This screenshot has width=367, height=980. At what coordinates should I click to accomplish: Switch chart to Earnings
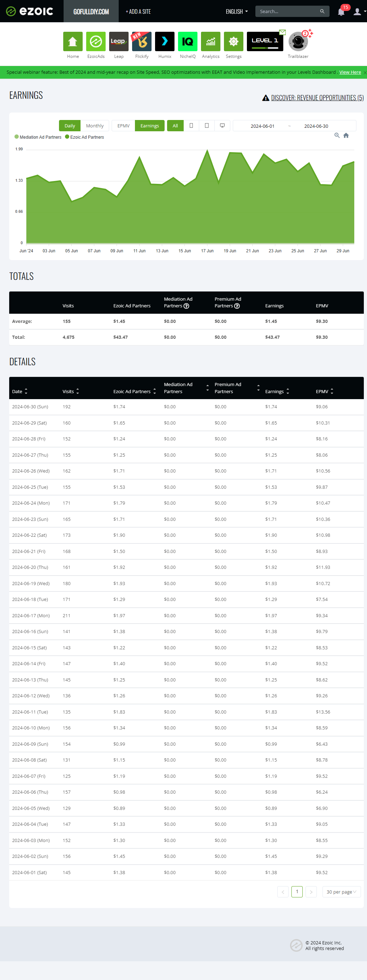click(x=150, y=126)
